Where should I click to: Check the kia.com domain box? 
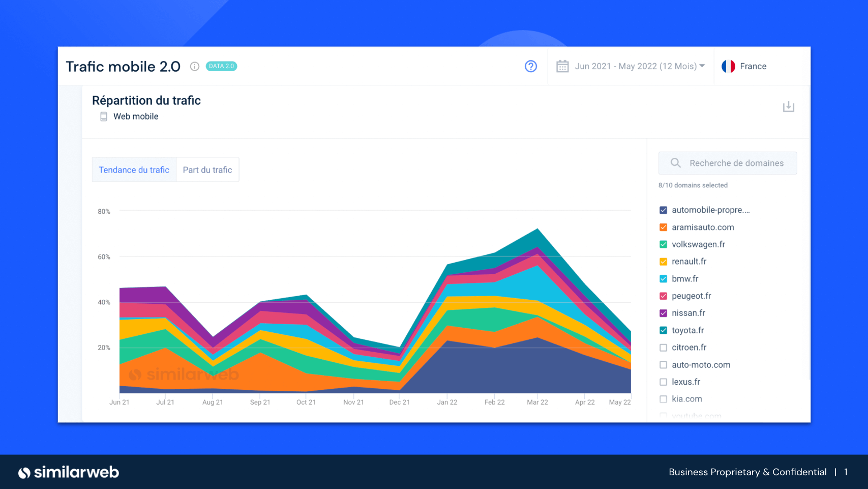pyautogui.click(x=663, y=399)
